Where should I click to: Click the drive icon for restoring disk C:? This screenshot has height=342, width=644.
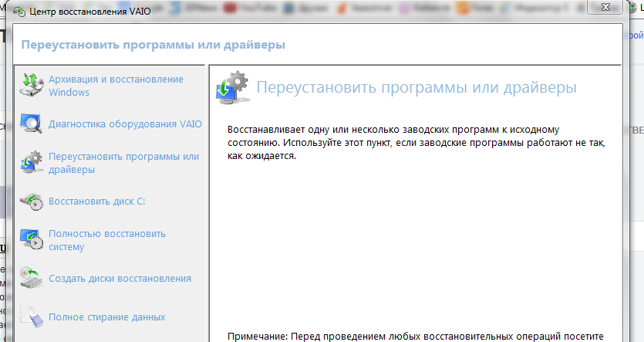(x=31, y=201)
